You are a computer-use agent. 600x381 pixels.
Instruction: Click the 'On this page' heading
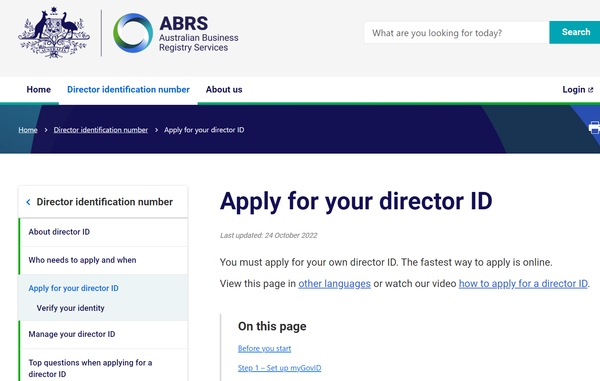click(272, 326)
